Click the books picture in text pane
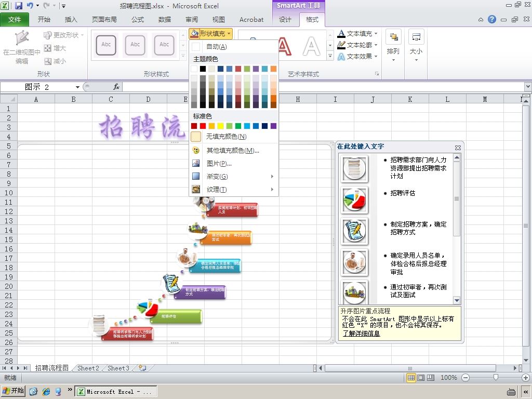Image resolution: width=532 pixels, height=399 pixels. coord(354,169)
